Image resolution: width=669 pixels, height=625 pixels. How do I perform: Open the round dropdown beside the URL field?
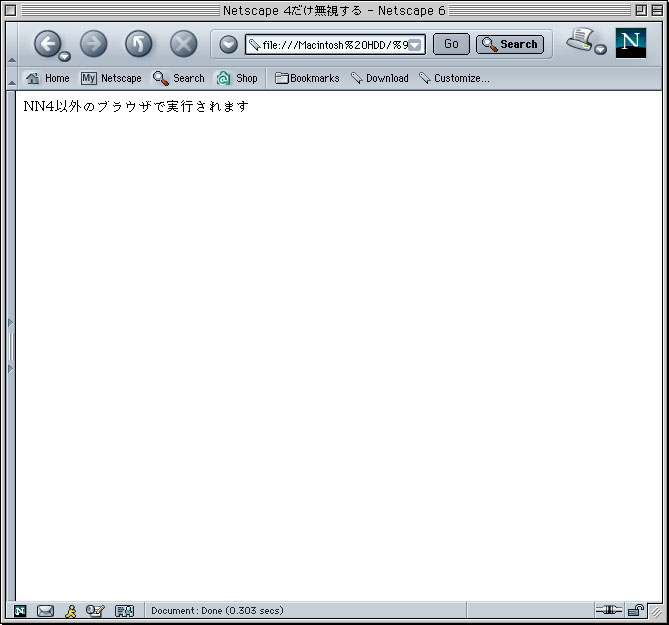point(229,44)
